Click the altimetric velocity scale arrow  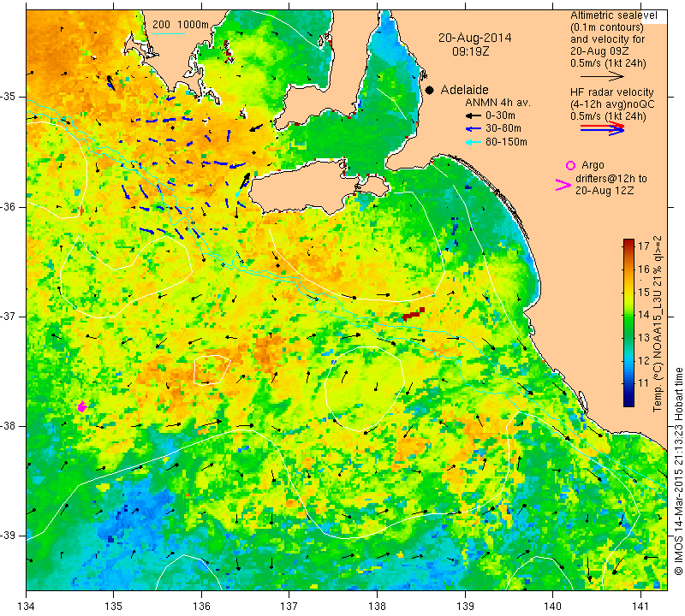[x=603, y=76]
